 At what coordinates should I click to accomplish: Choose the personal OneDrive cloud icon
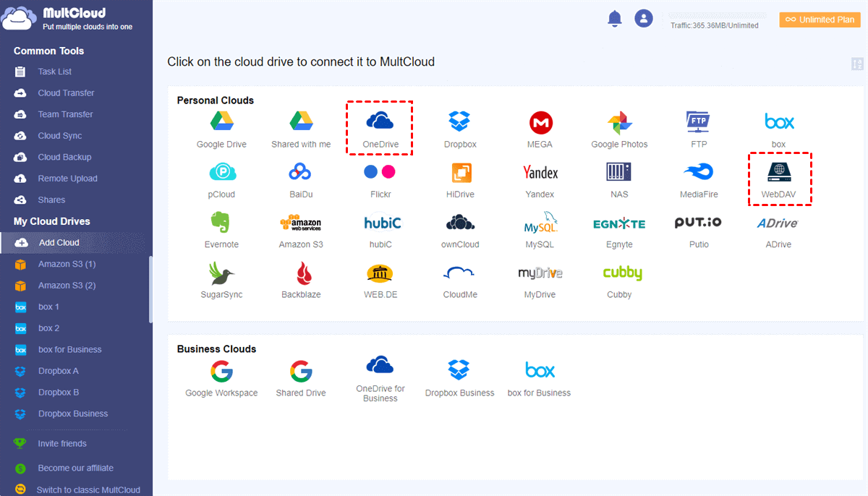pyautogui.click(x=380, y=121)
